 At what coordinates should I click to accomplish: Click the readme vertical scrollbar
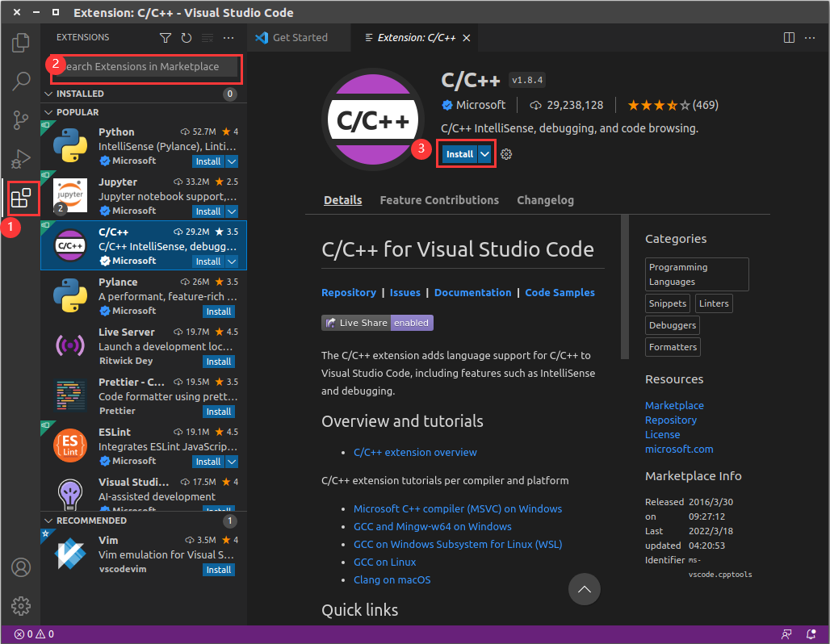click(x=625, y=286)
